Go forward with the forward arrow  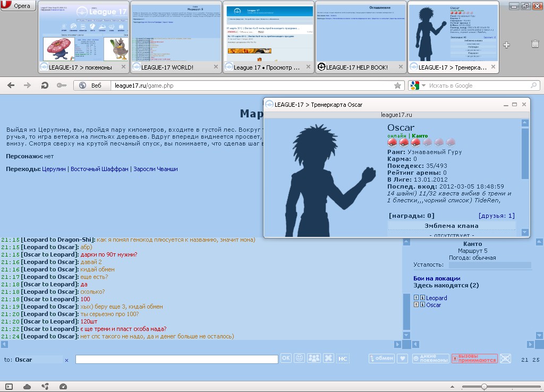coord(28,86)
